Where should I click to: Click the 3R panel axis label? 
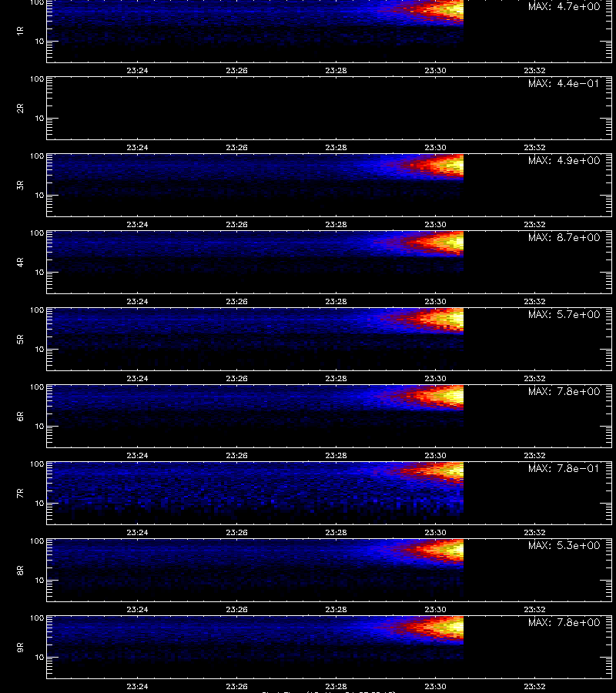pyautogui.click(x=20, y=185)
